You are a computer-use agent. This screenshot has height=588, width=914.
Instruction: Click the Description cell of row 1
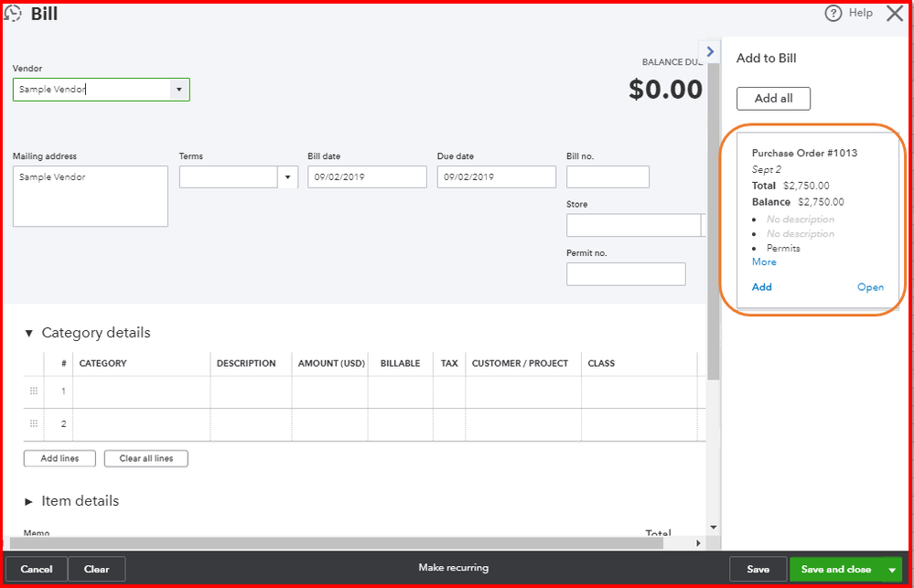(252, 391)
